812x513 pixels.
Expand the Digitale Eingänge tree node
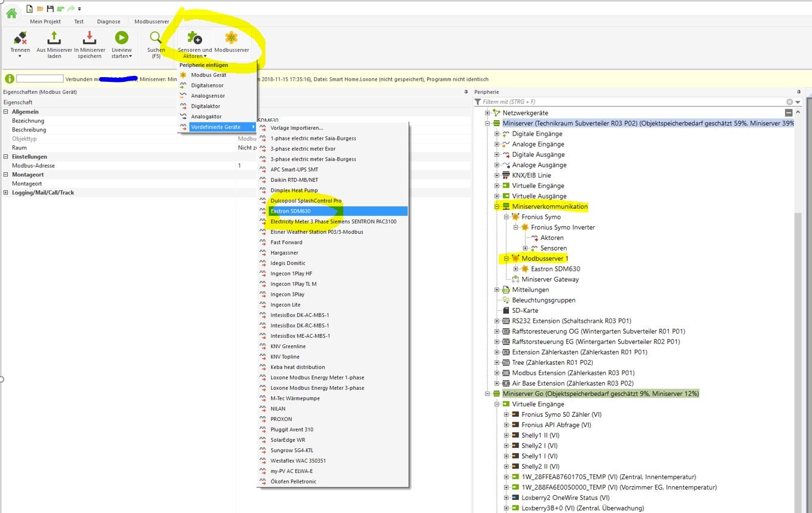pyautogui.click(x=497, y=134)
